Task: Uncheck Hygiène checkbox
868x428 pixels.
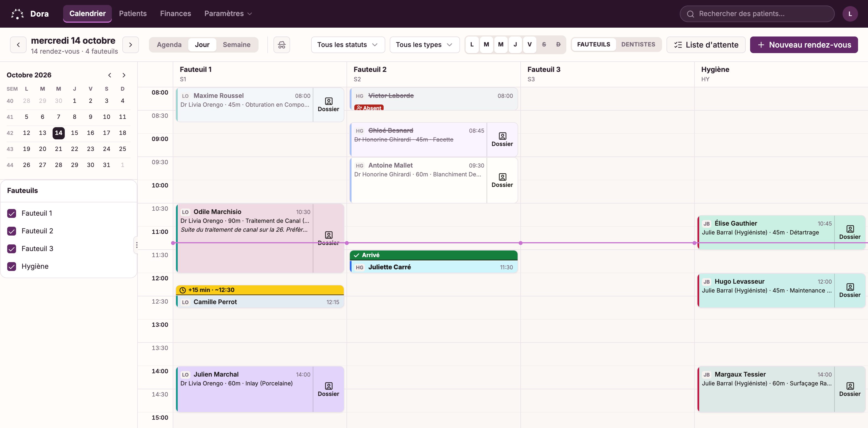Action: 12,267
